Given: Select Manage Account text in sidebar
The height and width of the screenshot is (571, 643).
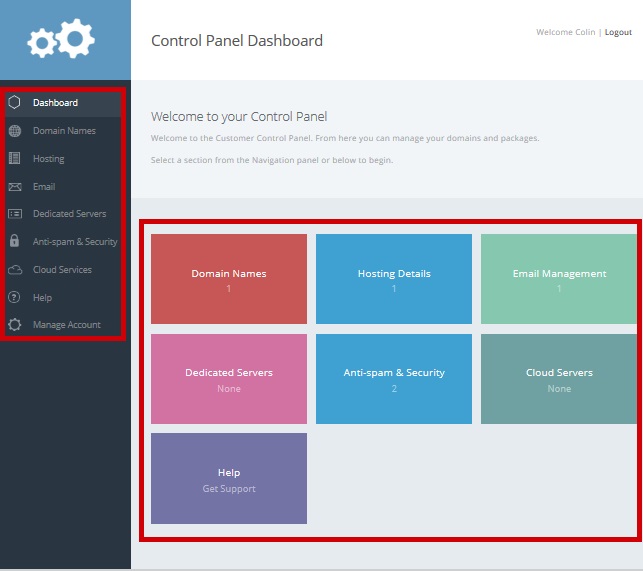Looking at the screenshot, I should tap(66, 325).
